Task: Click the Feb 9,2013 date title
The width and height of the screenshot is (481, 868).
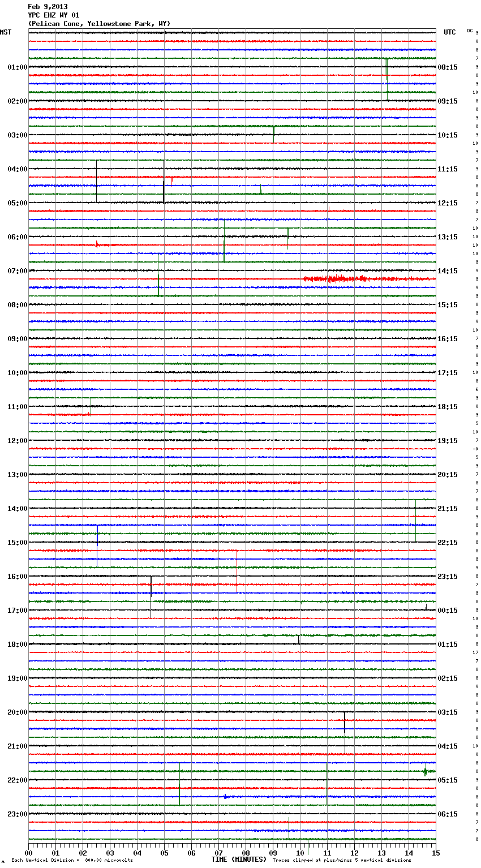Action: pyautogui.click(x=48, y=7)
